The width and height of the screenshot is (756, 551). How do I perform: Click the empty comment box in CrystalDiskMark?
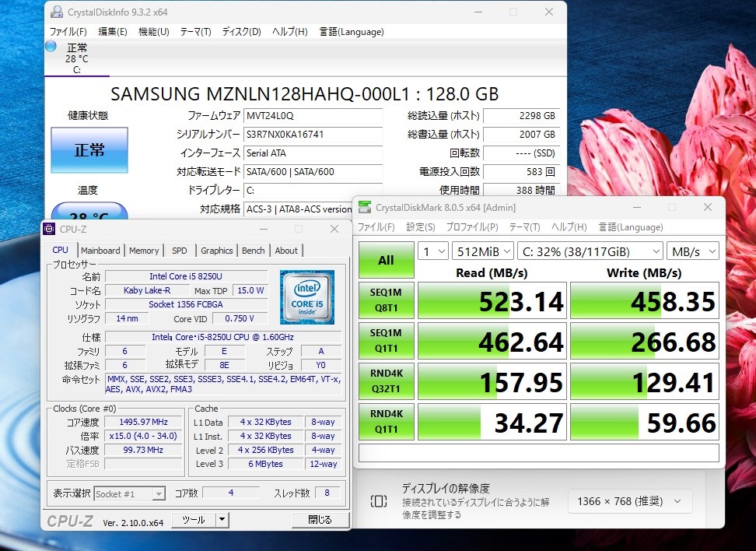[x=538, y=453]
